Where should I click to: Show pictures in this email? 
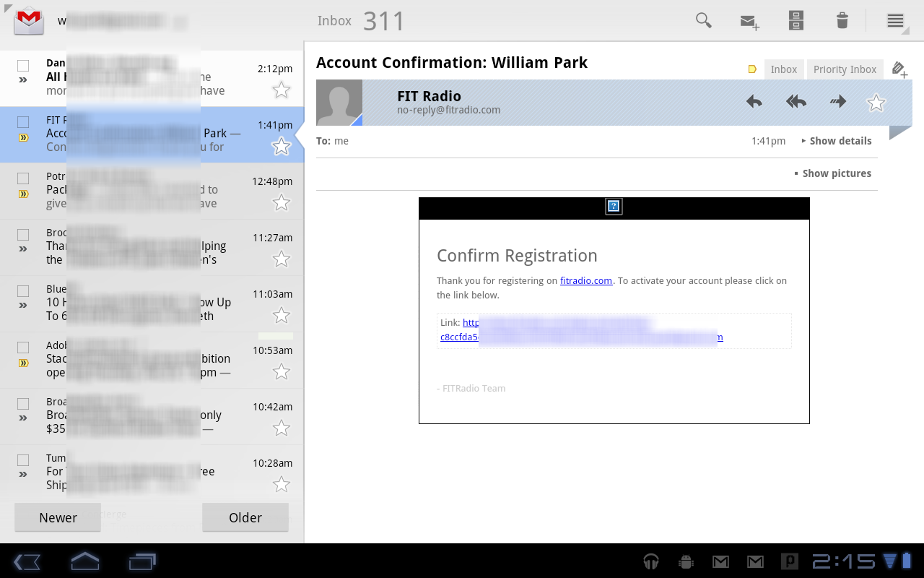[x=832, y=173]
